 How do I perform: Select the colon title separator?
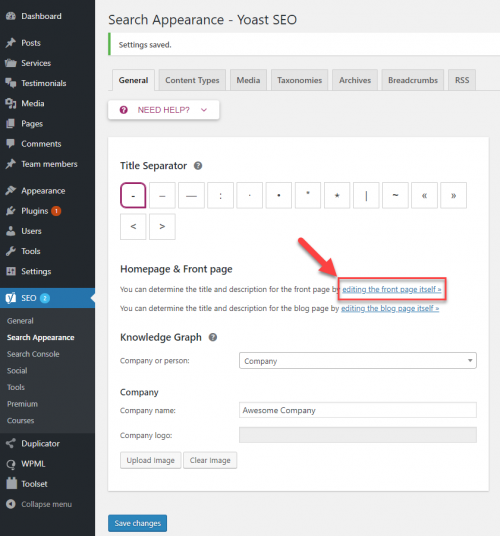coord(220,196)
